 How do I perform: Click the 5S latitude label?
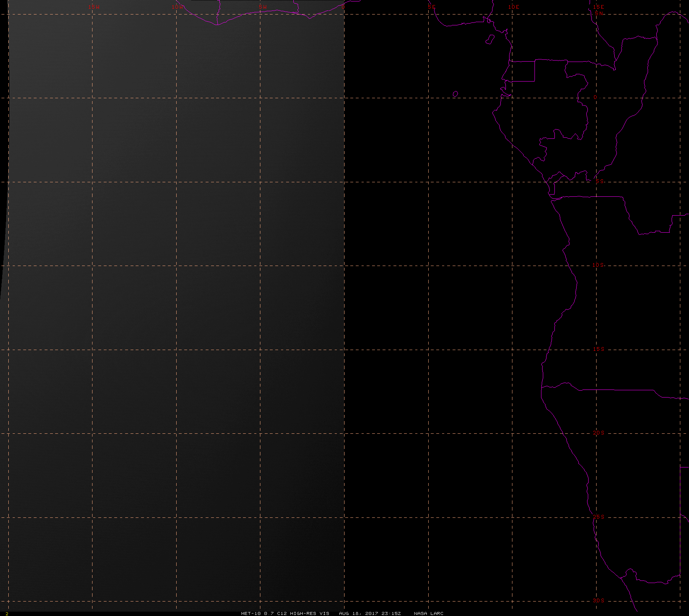(600, 181)
